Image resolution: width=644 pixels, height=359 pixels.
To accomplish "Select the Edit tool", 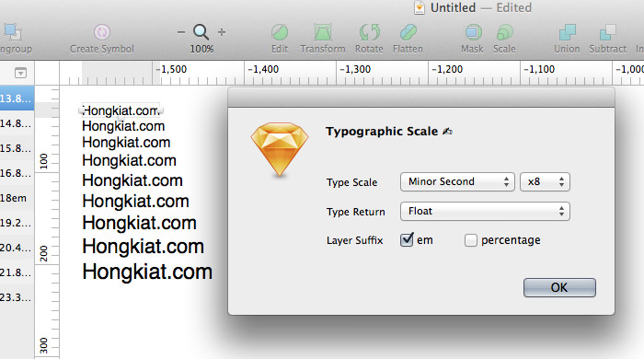I will coord(280,32).
